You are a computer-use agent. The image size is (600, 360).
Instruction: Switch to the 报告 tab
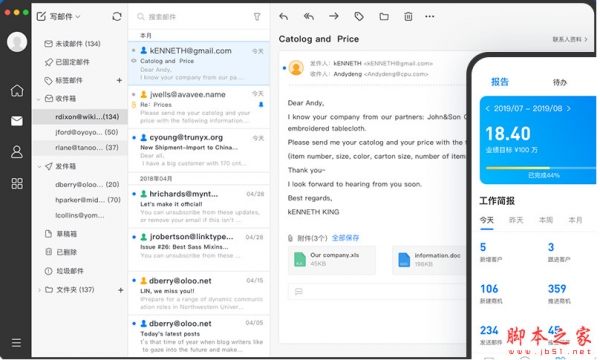click(x=499, y=82)
